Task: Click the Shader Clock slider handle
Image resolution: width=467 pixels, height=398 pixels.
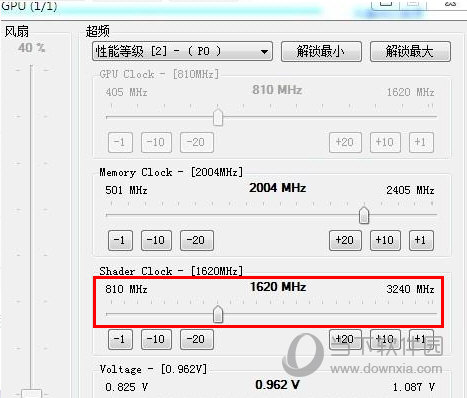Action: [x=218, y=314]
